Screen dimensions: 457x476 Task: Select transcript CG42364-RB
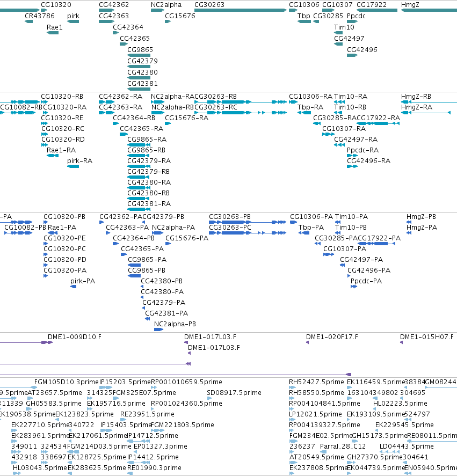pos(134,118)
